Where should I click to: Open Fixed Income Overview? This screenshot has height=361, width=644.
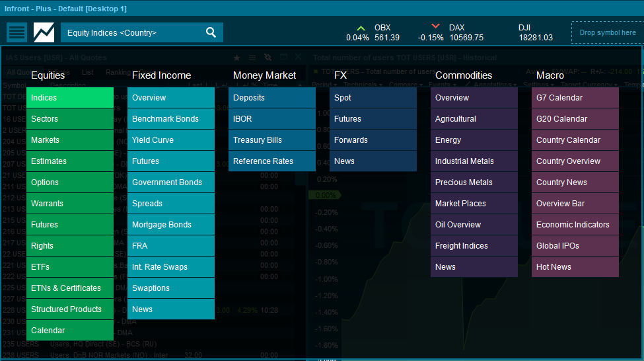[x=171, y=97]
